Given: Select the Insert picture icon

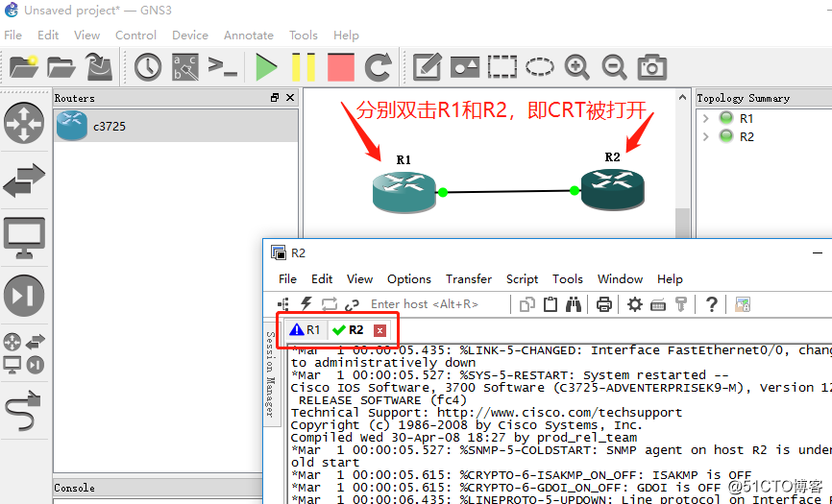Looking at the screenshot, I should (465, 67).
